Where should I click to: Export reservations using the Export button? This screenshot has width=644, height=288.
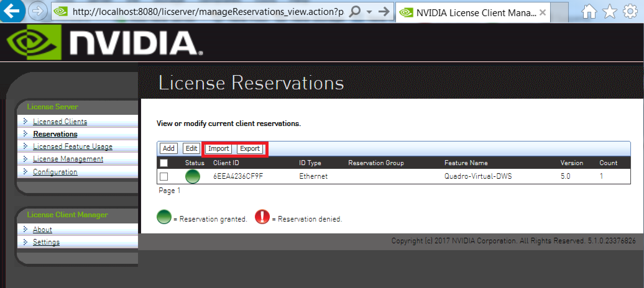point(250,148)
